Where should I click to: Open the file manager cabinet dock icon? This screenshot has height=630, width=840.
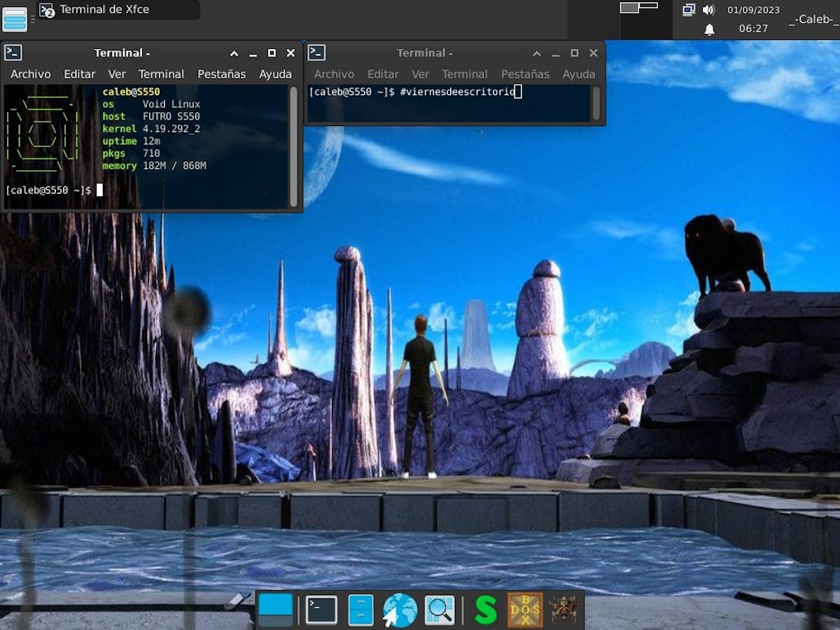361,610
